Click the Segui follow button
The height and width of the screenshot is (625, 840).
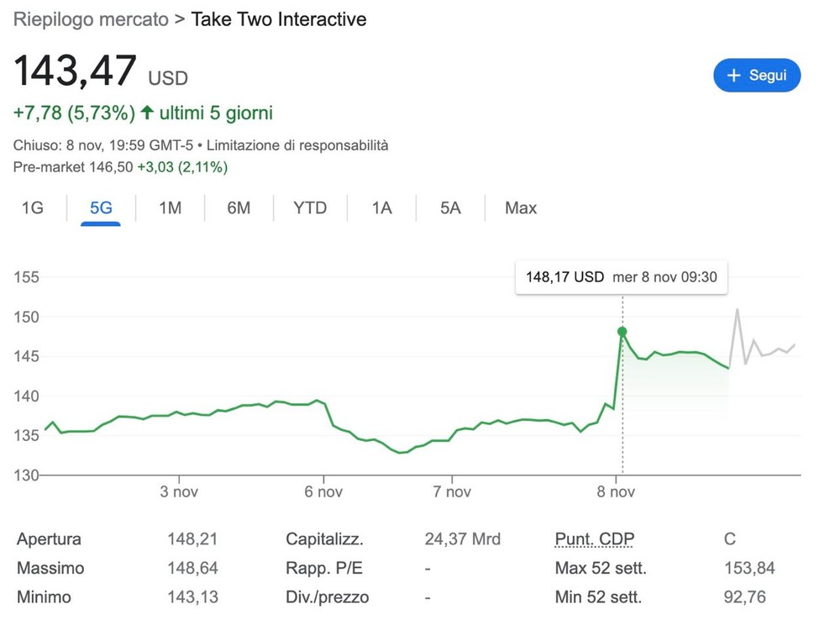pyautogui.click(x=757, y=76)
